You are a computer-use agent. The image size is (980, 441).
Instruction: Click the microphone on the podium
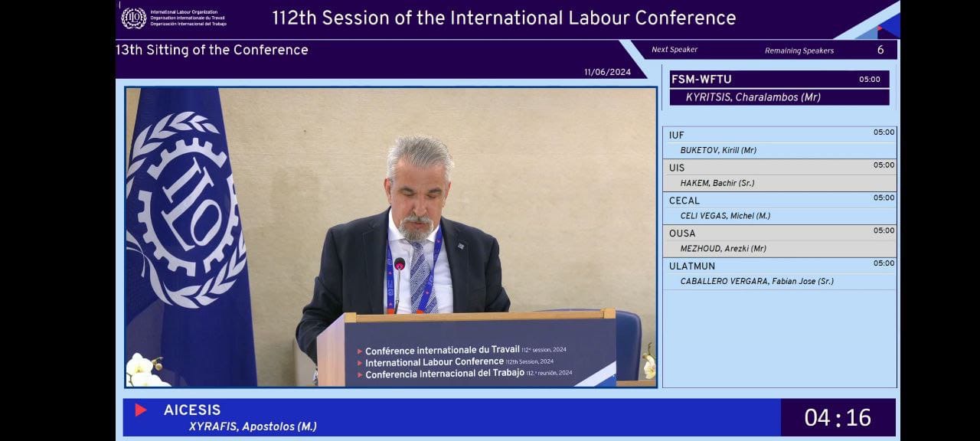click(399, 265)
